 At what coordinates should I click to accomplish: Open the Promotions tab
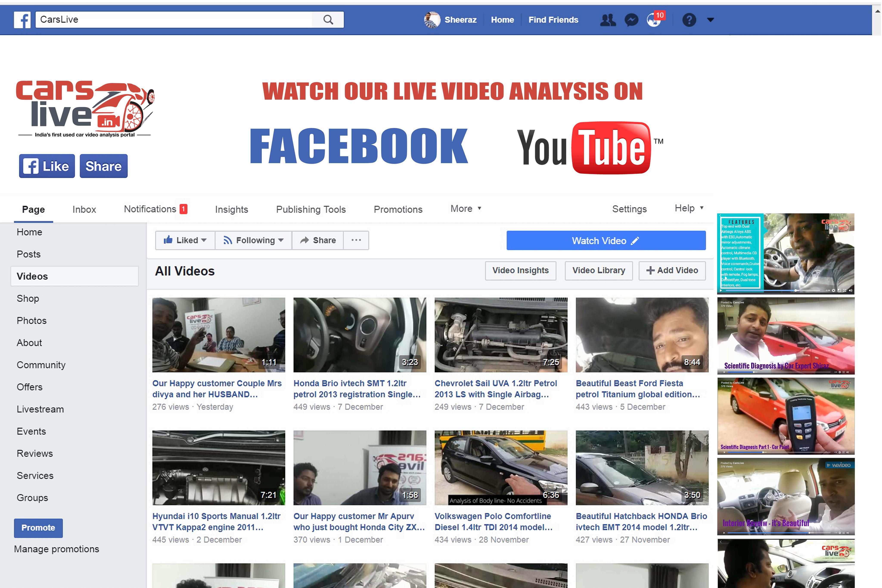(398, 209)
